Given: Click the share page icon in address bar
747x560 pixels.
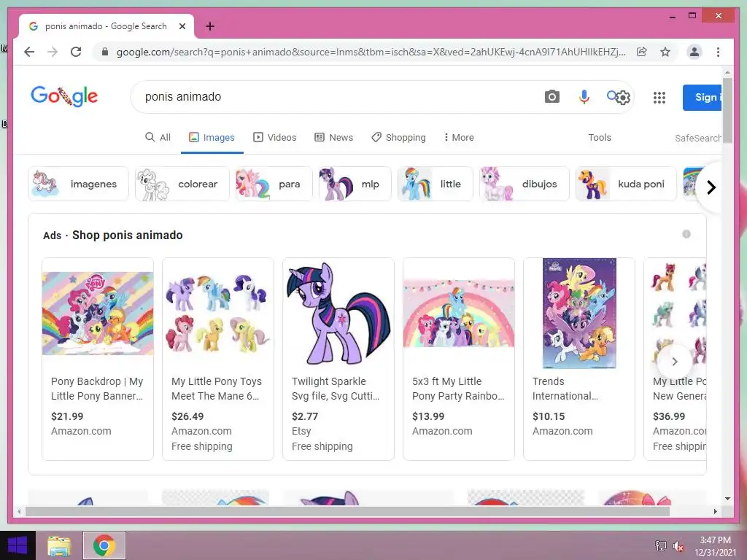Looking at the screenshot, I should point(642,52).
